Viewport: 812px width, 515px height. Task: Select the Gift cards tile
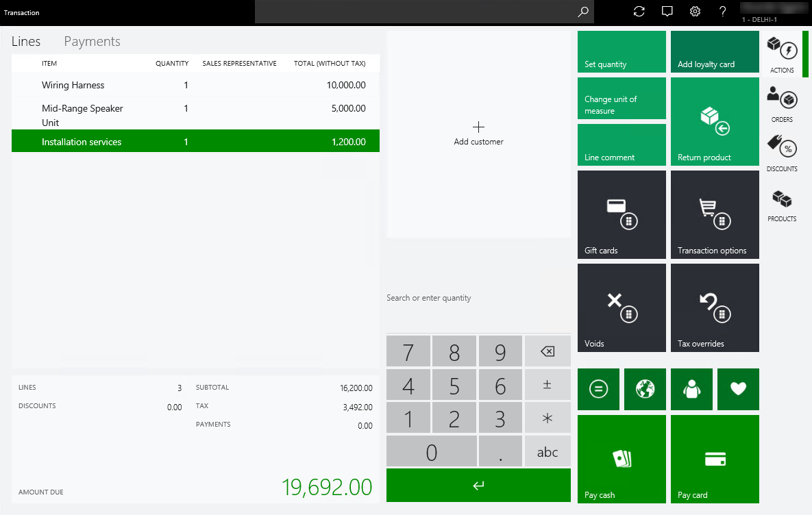click(x=622, y=214)
